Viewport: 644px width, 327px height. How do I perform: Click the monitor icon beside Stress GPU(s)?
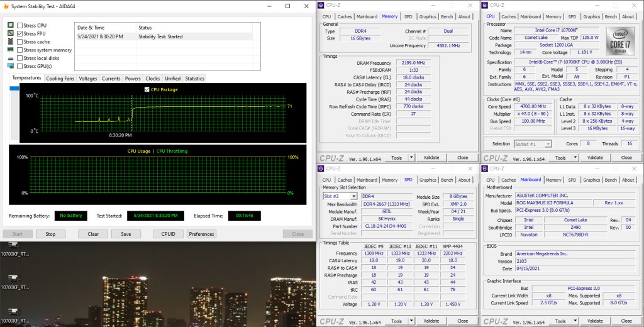(x=11, y=66)
